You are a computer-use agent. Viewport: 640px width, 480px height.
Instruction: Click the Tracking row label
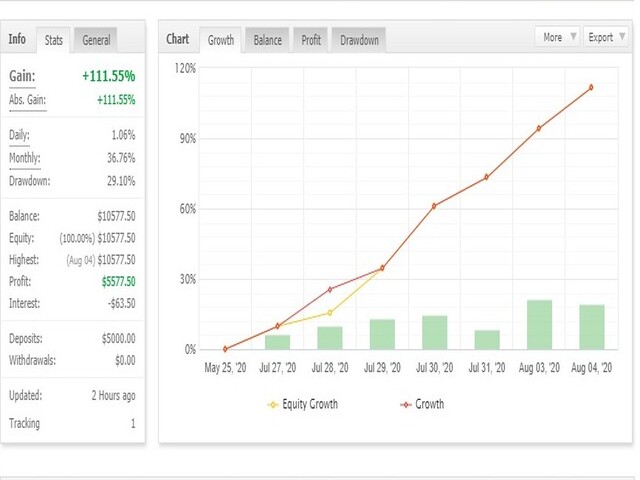[24, 423]
